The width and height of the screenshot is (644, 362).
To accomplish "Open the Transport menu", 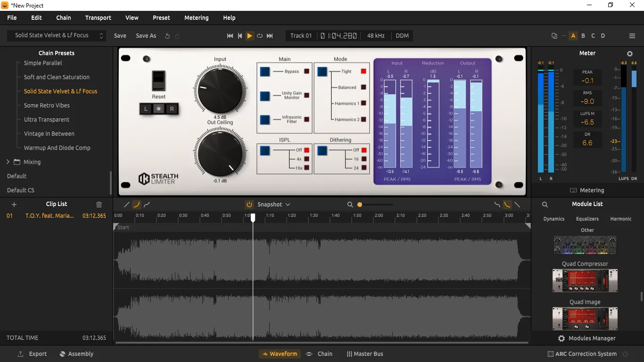I will click(x=98, y=18).
